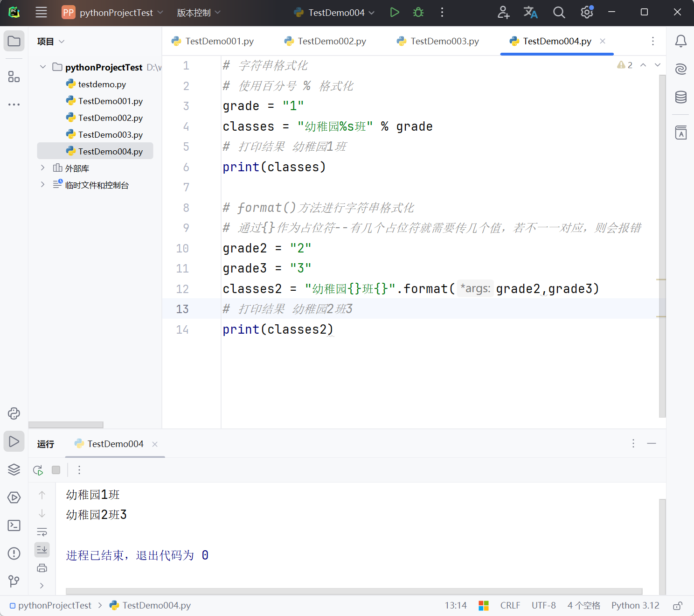Open the 版本控制 dropdown menu
This screenshot has width=694, height=616.
(199, 13)
